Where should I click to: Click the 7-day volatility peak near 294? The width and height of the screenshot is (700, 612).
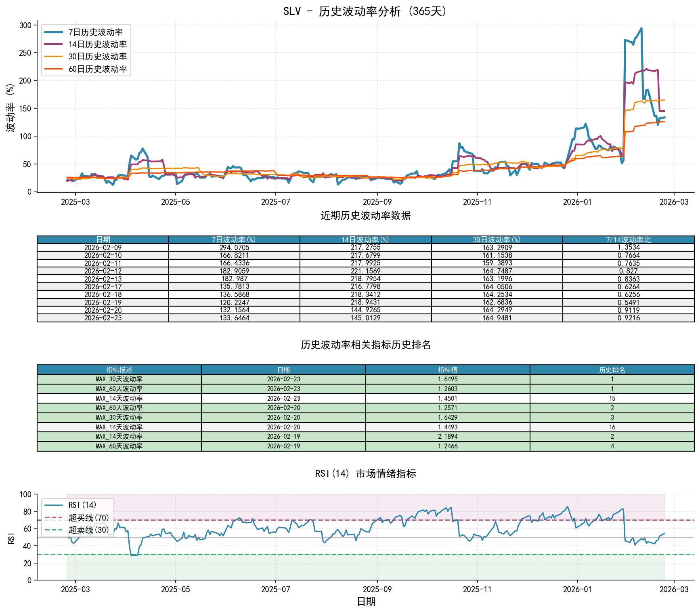coord(641,29)
